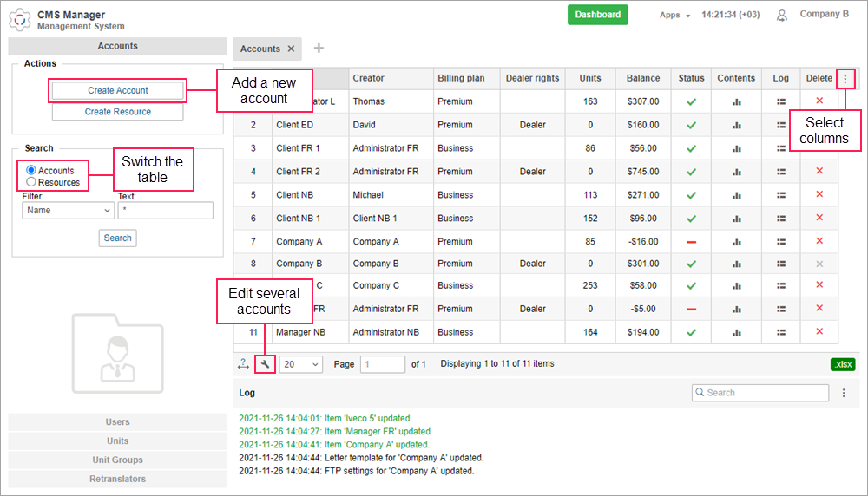868x496 pixels.
Task: Expand the Units panel
Action: pos(117,441)
